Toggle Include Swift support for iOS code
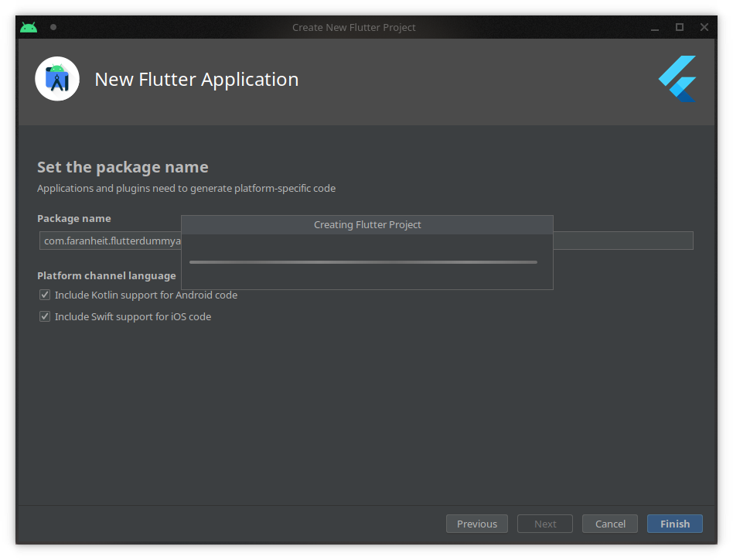Image resolution: width=733 pixels, height=560 pixels. [x=45, y=316]
